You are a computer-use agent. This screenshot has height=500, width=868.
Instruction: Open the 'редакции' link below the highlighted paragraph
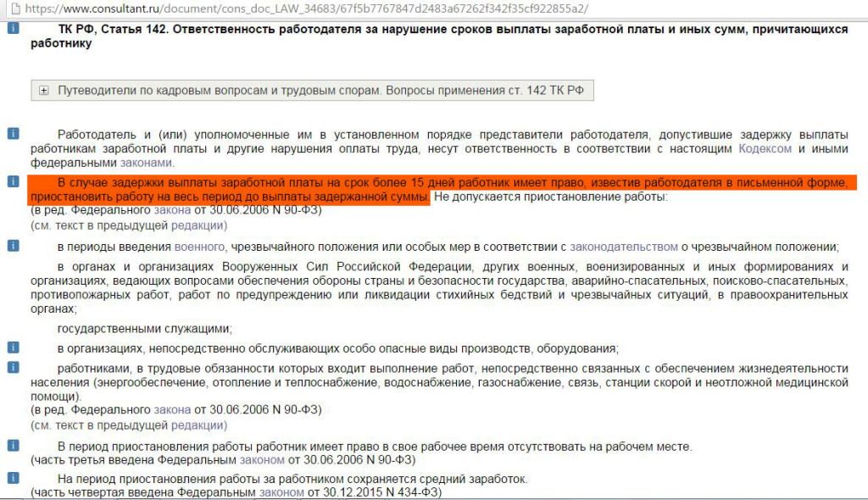tap(197, 225)
